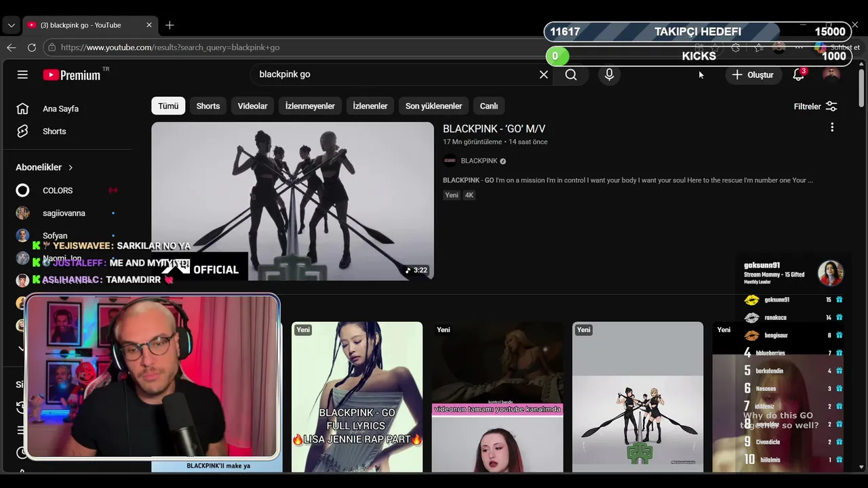
Task: Open the FULL LYRICS Shorts thumbnail
Action: pyautogui.click(x=357, y=396)
